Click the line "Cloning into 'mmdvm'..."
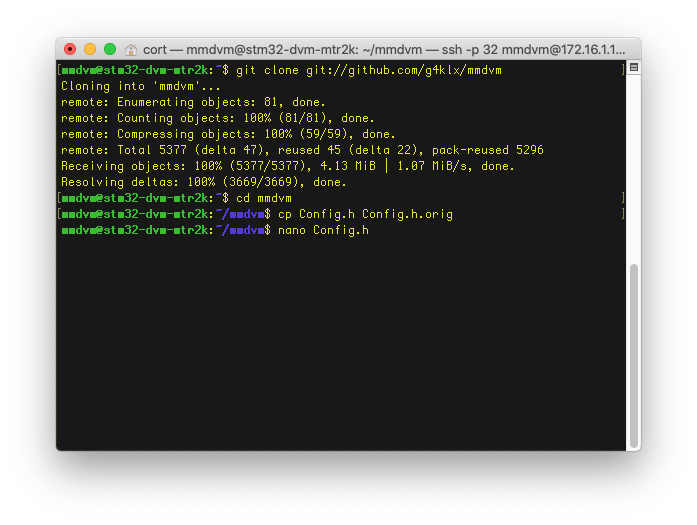The image size is (697, 525). [x=141, y=86]
